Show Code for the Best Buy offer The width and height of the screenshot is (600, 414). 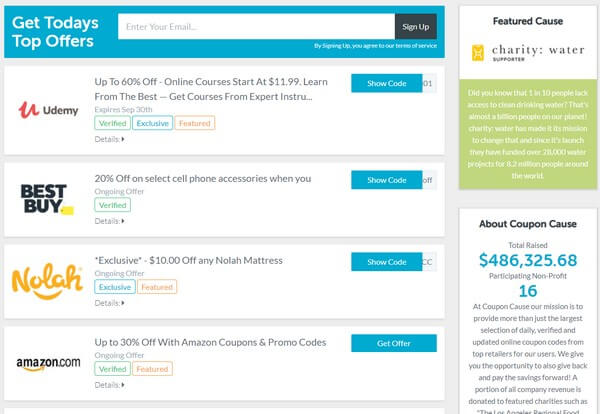tap(386, 180)
